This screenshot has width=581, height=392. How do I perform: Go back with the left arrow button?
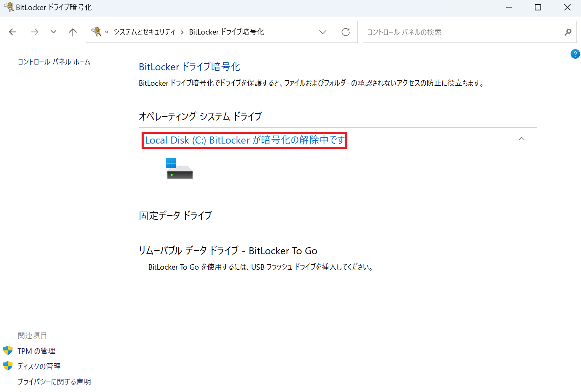[x=13, y=32]
